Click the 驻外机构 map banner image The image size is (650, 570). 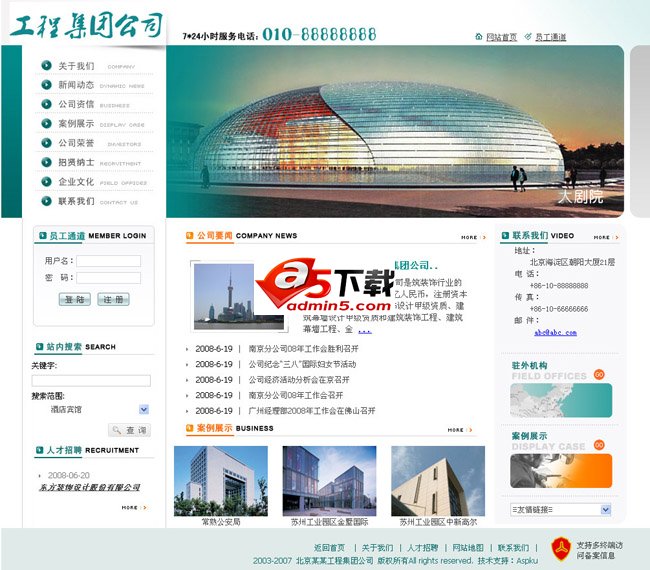[x=561, y=400]
